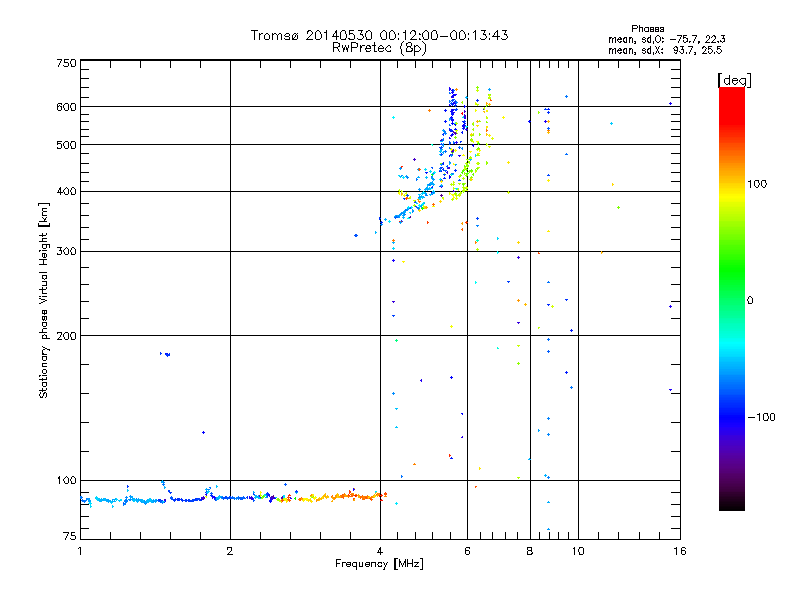800x600 pixels.
Task: Click the color bar's positive "100" tick label
Action: click(757, 184)
